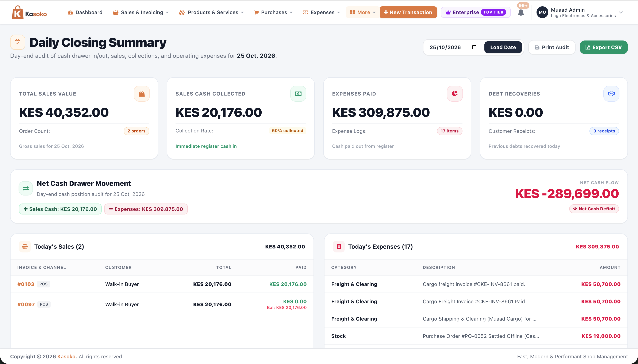
Task: Click Bal: KES 20,176.00 on invoice #0097
Action: [287, 308]
